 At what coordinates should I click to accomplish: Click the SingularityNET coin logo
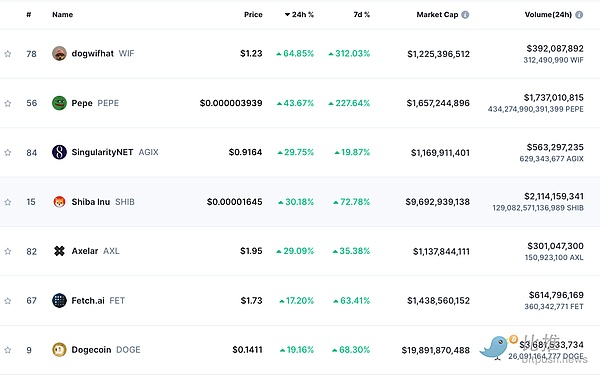59,152
